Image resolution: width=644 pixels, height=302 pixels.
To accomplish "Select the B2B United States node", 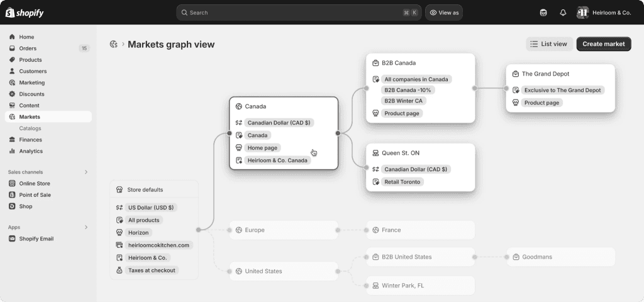I will [421, 257].
